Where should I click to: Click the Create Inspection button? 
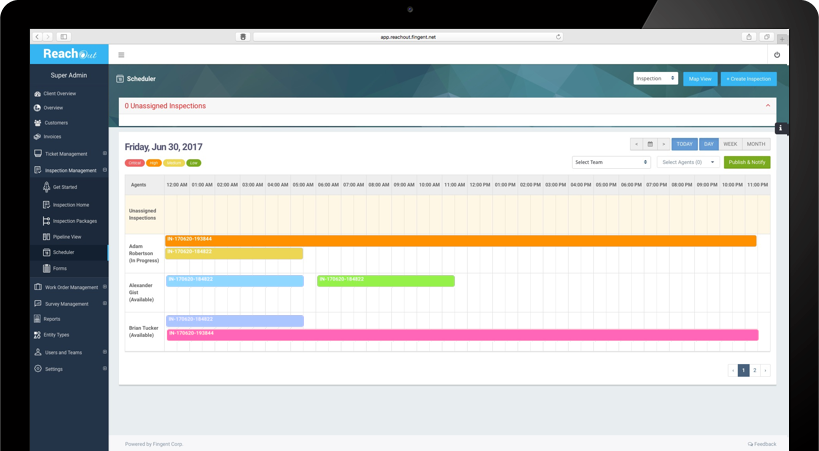pyautogui.click(x=748, y=79)
